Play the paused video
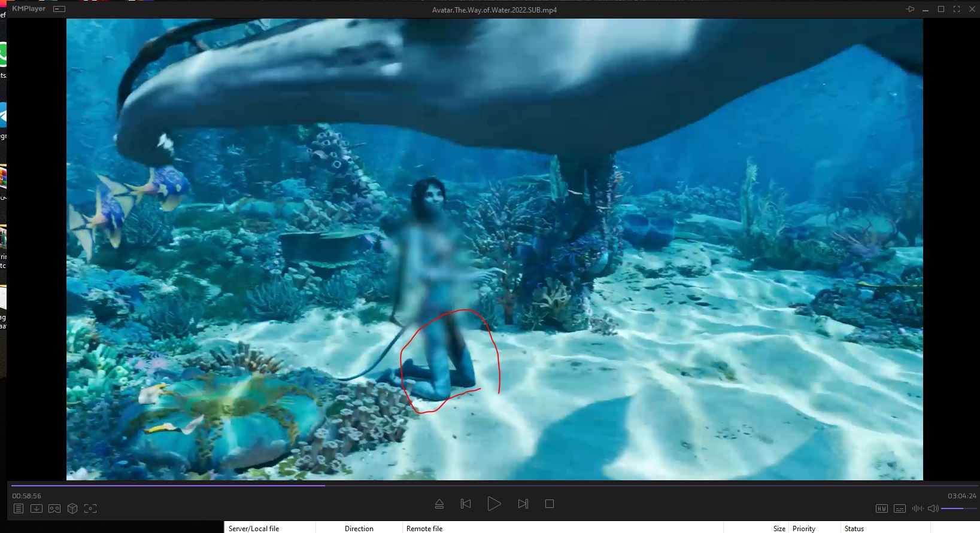The height and width of the screenshot is (533, 980). 494,504
